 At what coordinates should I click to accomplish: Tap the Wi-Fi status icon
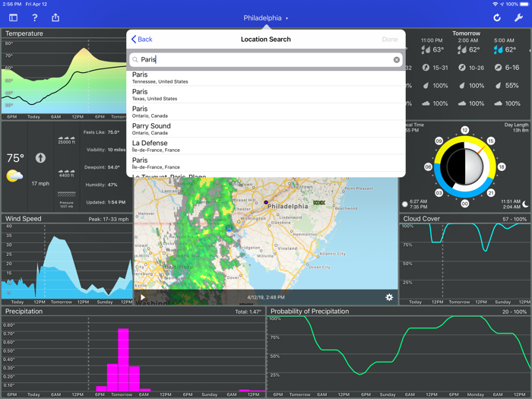pos(495,4)
